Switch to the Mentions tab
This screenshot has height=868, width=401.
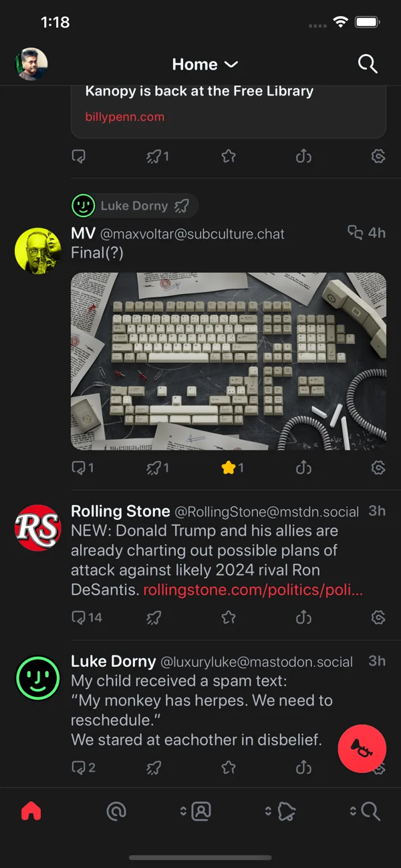116,811
